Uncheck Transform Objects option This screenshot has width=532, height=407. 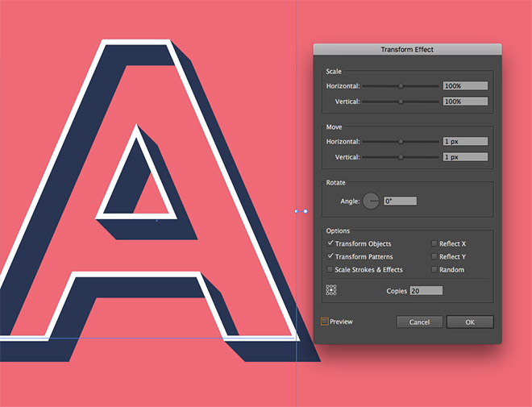[330, 243]
